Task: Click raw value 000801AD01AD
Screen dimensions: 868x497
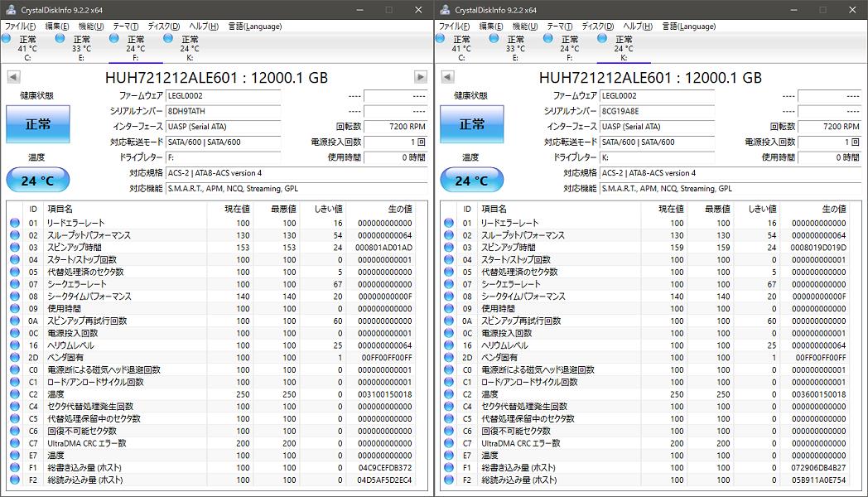Action: point(383,248)
